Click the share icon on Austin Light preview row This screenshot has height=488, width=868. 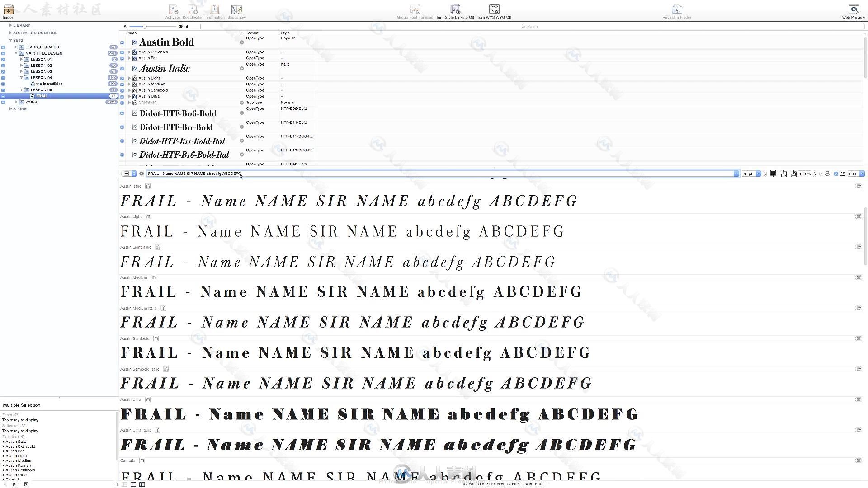859,216
